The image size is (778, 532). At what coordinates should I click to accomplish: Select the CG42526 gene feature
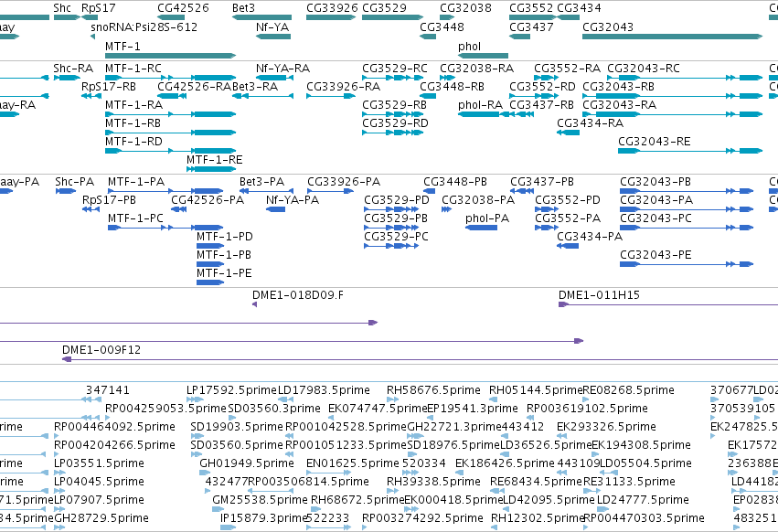(171, 17)
